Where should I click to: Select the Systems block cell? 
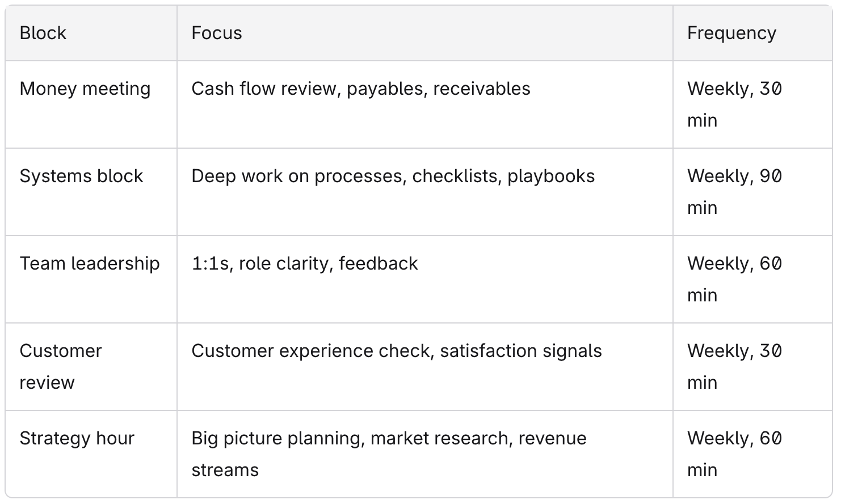(91, 192)
